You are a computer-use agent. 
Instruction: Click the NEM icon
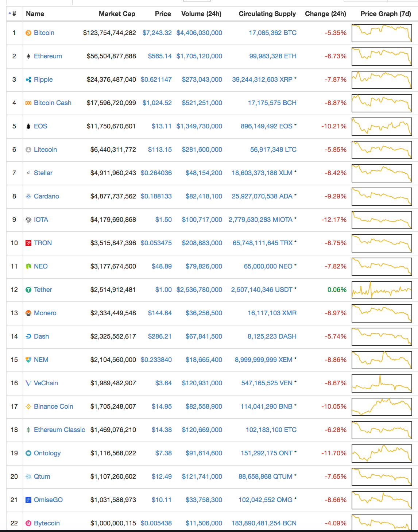28,360
